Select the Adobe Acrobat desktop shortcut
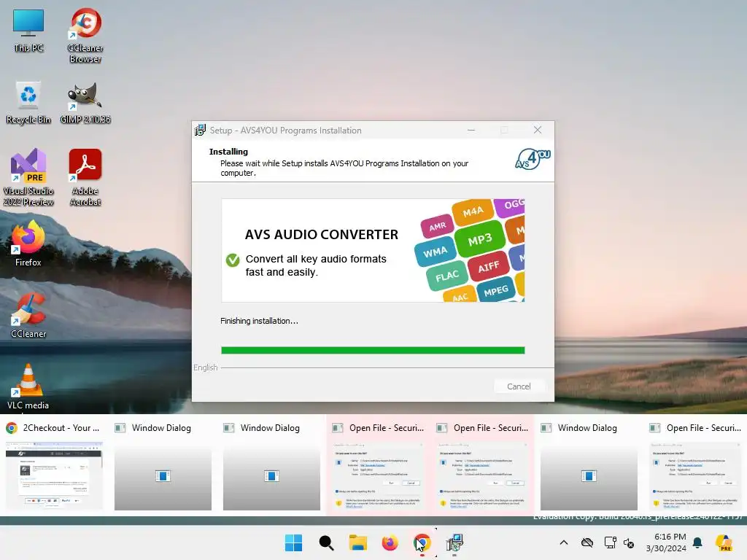The height and width of the screenshot is (560, 747). tap(85, 177)
